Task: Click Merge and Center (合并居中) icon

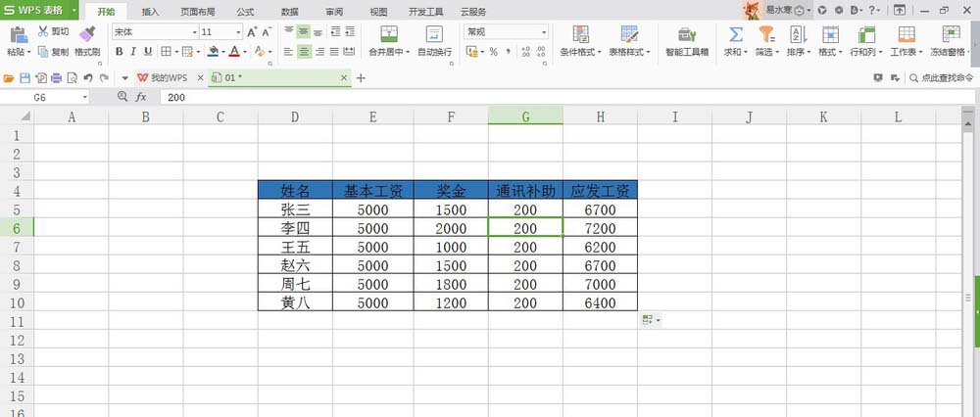Action: [x=389, y=34]
